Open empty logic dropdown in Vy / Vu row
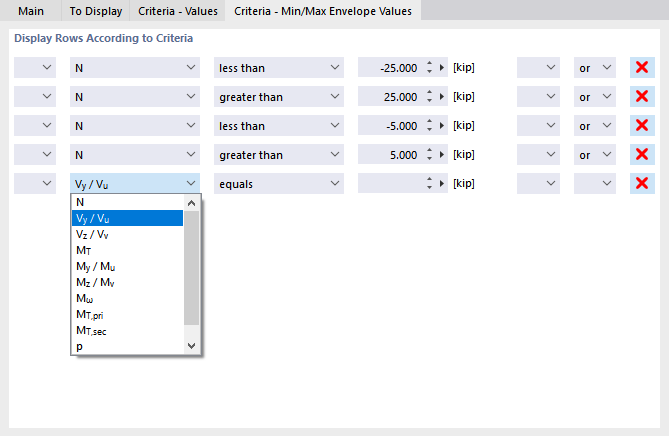 595,183
